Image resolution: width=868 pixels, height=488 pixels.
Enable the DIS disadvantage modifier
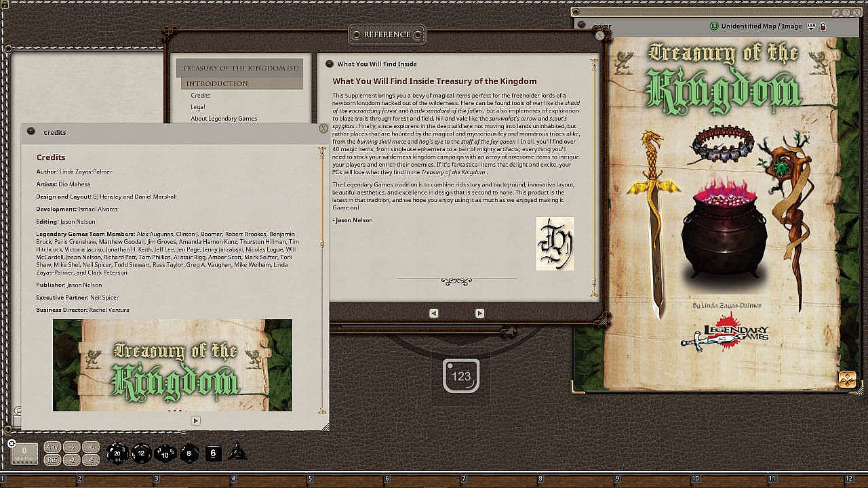pyautogui.click(x=52, y=460)
